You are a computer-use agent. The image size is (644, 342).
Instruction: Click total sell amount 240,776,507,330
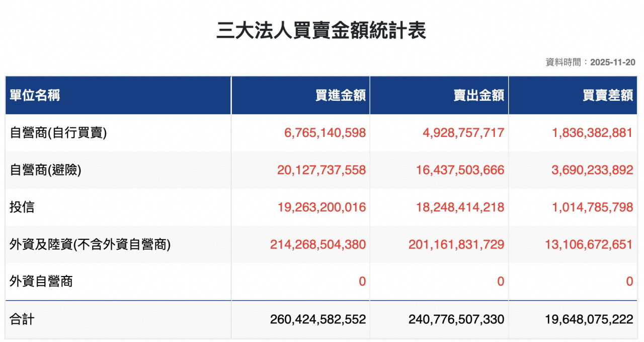(456, 319)
